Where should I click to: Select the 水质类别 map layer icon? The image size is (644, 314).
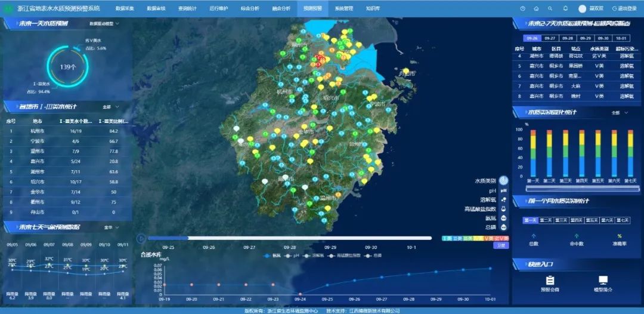point(503,180)
